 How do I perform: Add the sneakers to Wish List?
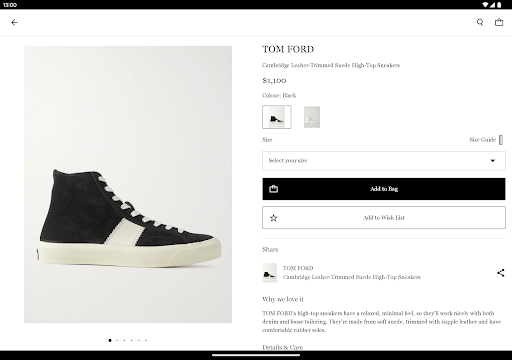click(384, 218)
